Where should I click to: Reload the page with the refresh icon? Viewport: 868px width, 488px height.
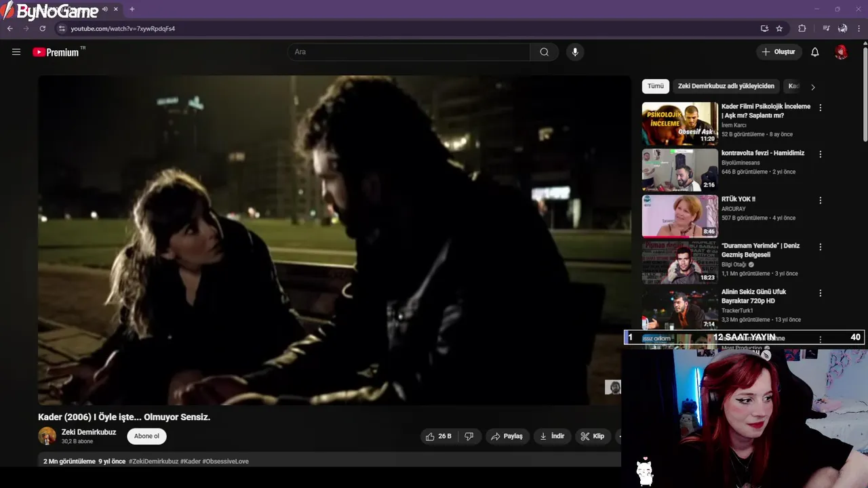(x=43, y=28)
